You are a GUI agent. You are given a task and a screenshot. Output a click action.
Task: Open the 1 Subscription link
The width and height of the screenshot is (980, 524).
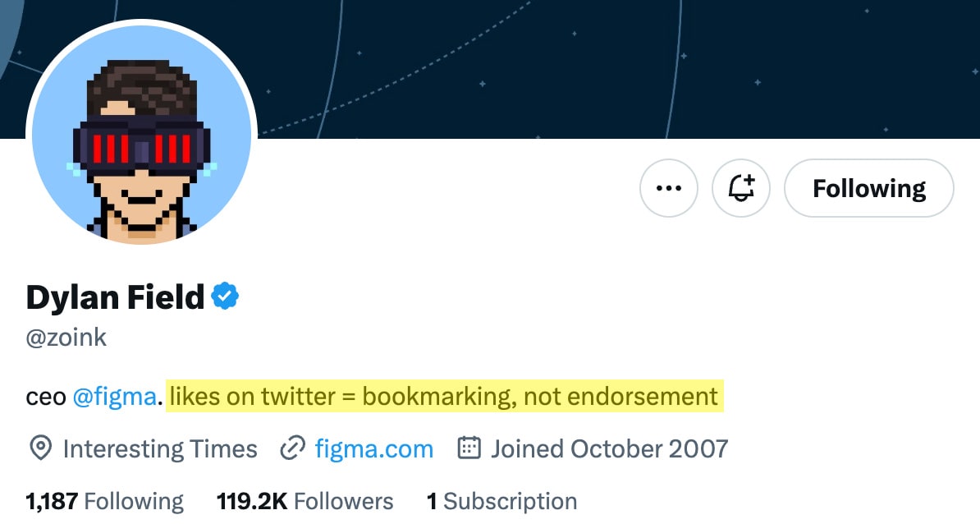(x=501, y=501)
